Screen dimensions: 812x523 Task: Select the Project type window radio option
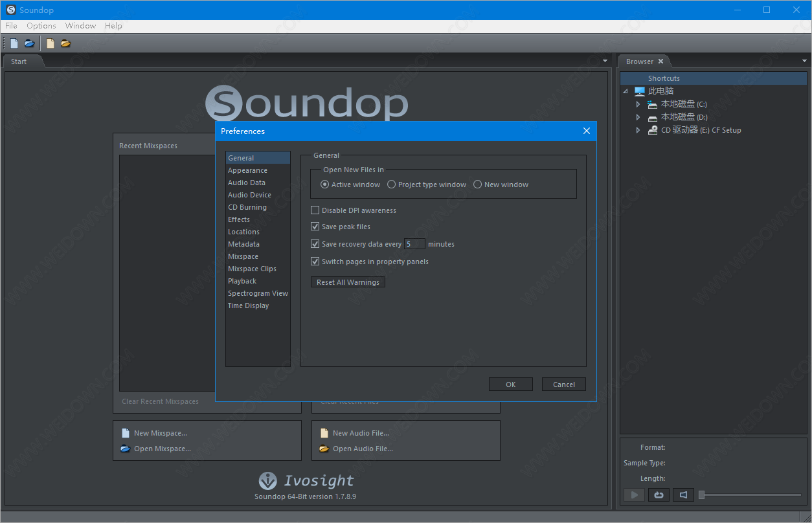(392, 184)
